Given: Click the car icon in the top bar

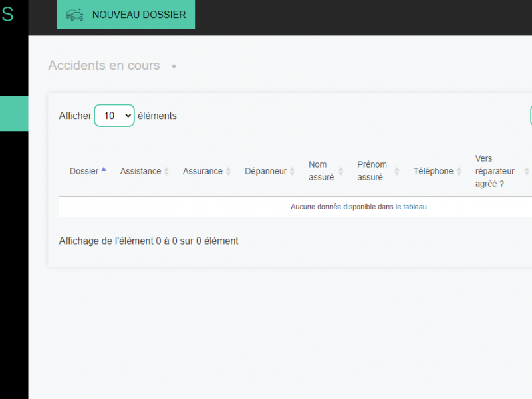Looking at the screenshot, I should [x=75, y=15].
